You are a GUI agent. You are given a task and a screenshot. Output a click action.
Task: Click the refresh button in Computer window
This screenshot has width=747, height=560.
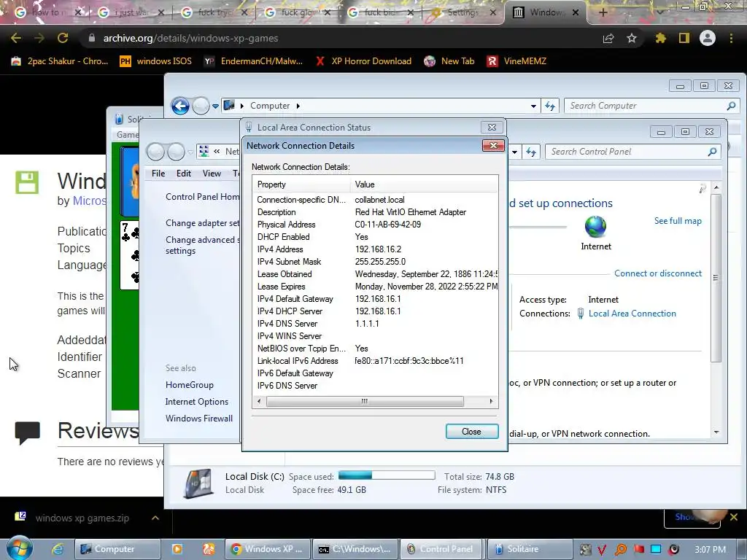(550, 106)
